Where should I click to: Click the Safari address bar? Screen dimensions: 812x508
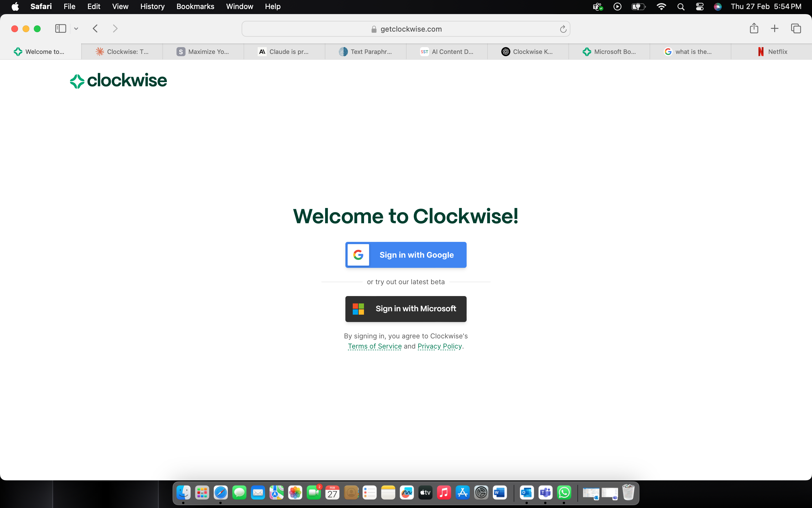point(406,29)
